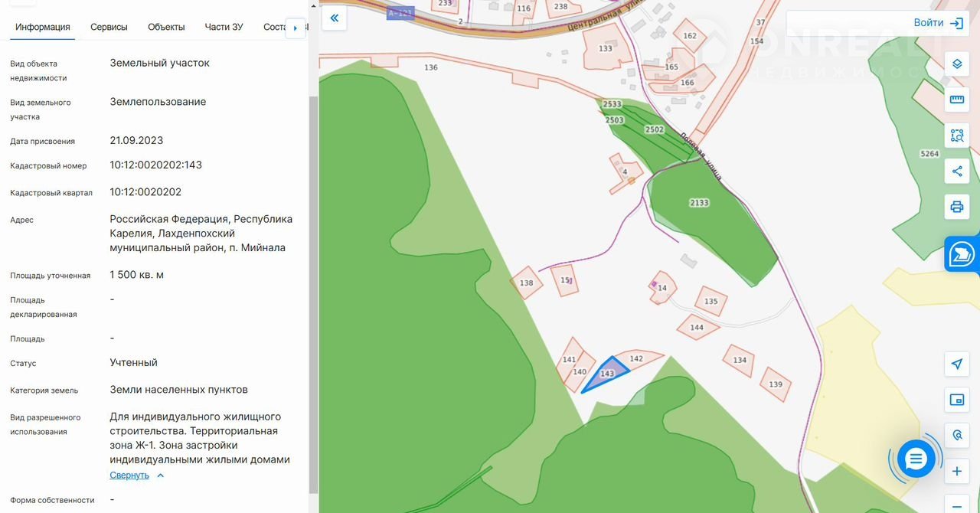The image size is (980, 513).
Task: Zoom out of the map
Action: [x=956, y=505]
